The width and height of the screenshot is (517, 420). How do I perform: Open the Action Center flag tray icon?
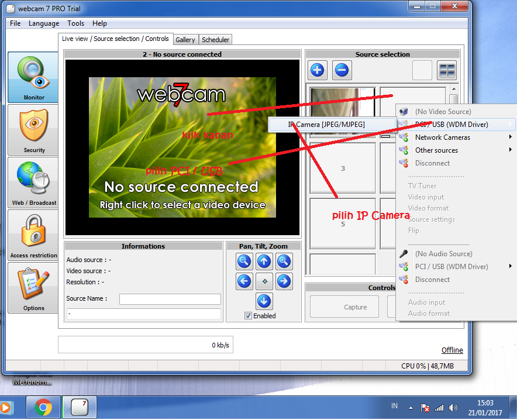tap(425, 408)
